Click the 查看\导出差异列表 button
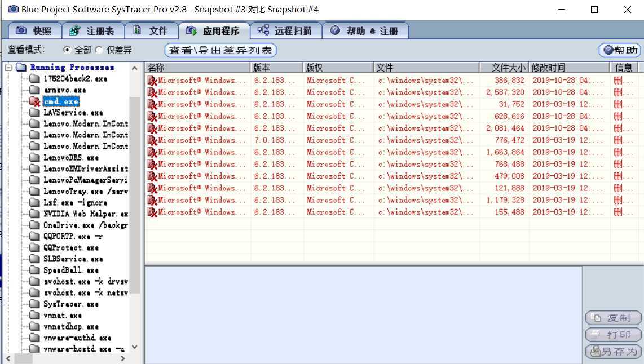Viewport: 644px width, 364px height. pos(220,50)
